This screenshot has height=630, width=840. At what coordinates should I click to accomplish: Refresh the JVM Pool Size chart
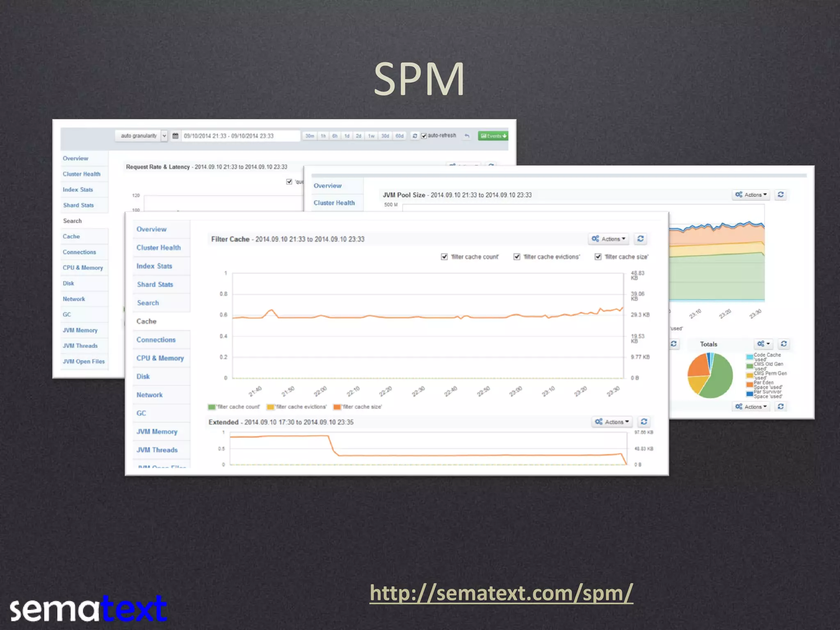781,195
